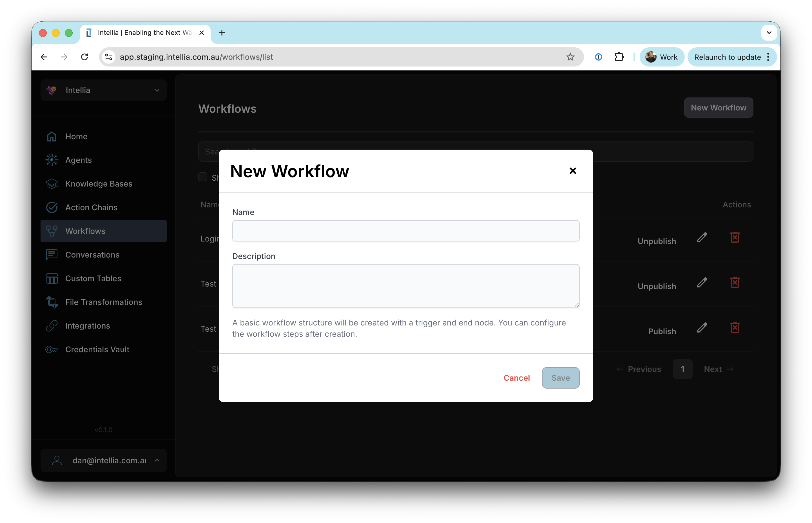Image resolution: width=812 pixels, height=523 pixels.
Task: Open the Conversations panel
Action: [x=92, y=254]
